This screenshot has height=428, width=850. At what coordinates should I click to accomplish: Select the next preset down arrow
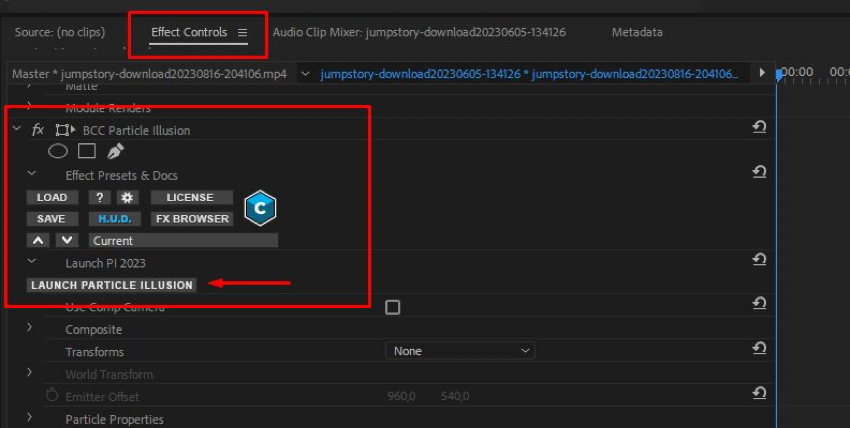point(67,240)
